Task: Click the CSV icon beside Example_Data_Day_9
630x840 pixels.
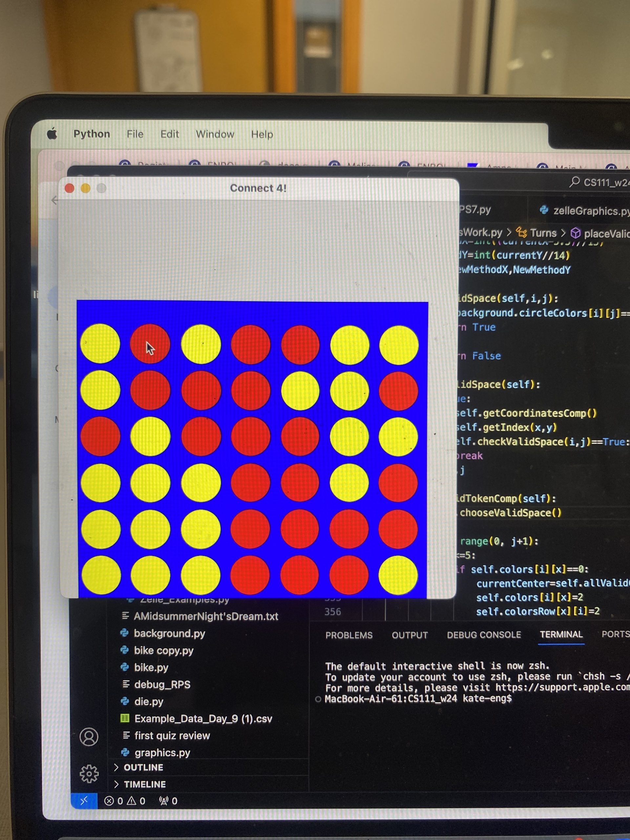Action: pos(125,718)
